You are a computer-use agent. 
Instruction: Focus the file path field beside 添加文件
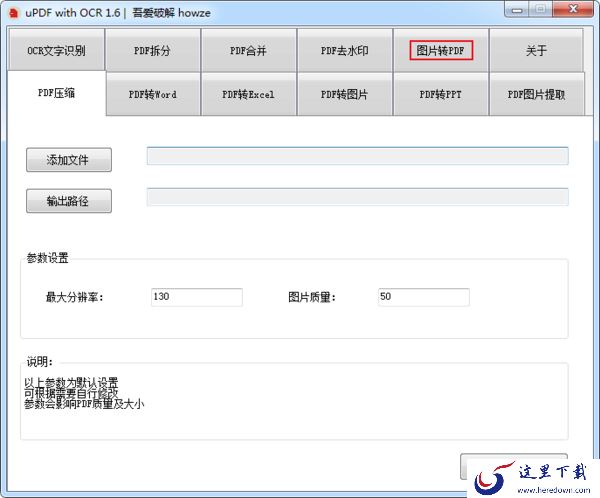[357, 156]
